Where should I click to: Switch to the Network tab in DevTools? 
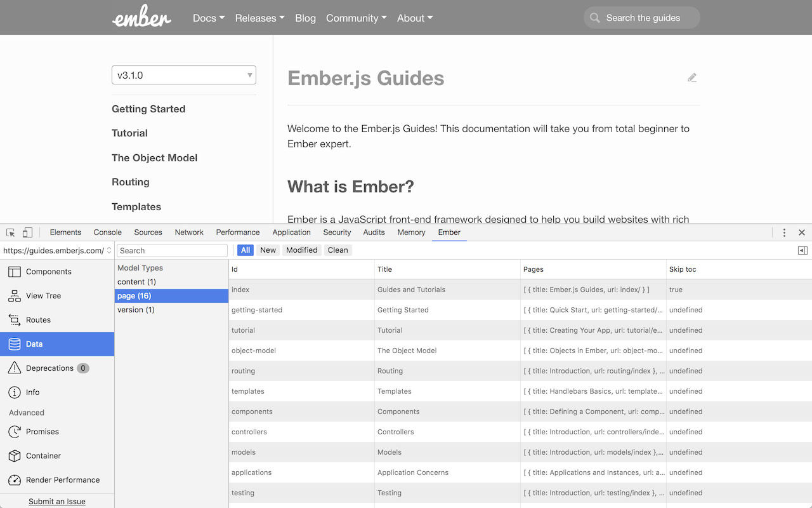(x=189, y=232)
